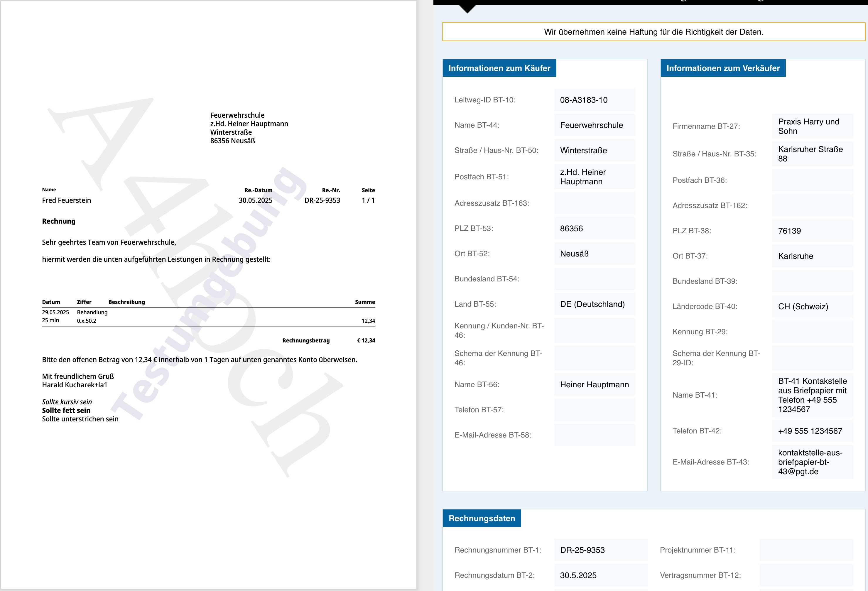Viewport: 868px width, 591px height.
Task: Click the empty Adresszusatz BT-162 field
Action: coord(812,205)
